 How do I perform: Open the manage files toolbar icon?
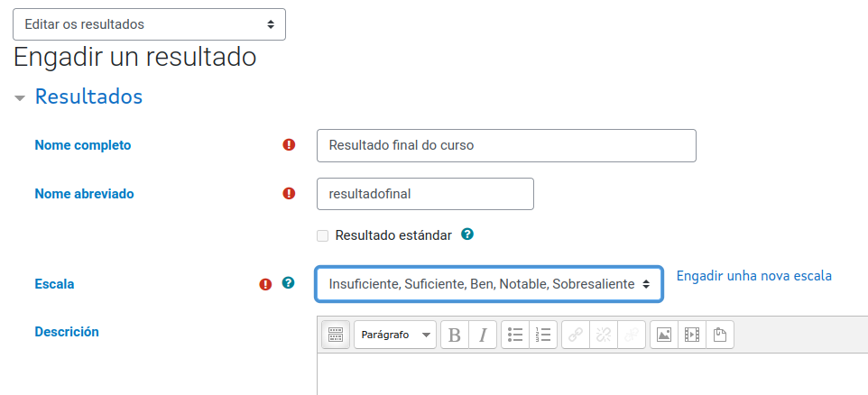(x=720, y=335)
